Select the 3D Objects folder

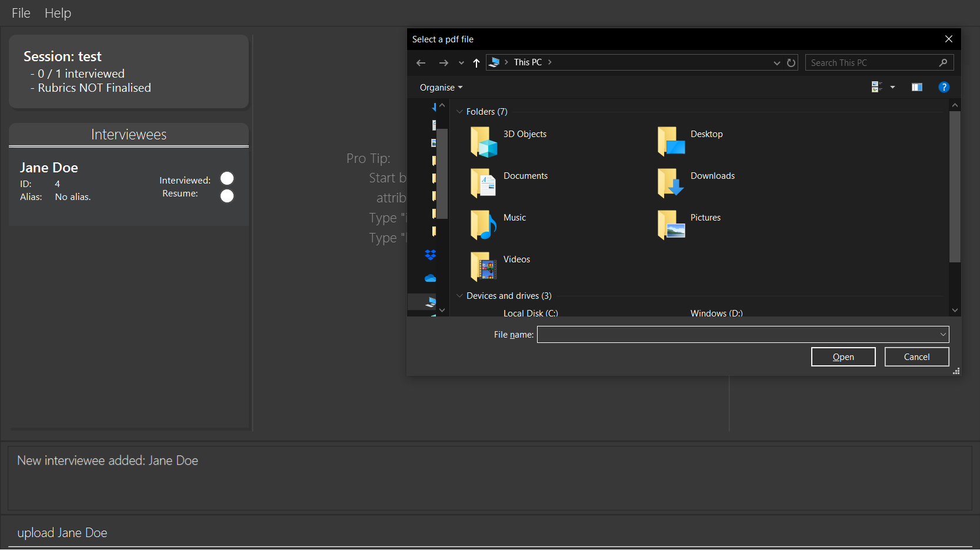(x=509, y=141)
